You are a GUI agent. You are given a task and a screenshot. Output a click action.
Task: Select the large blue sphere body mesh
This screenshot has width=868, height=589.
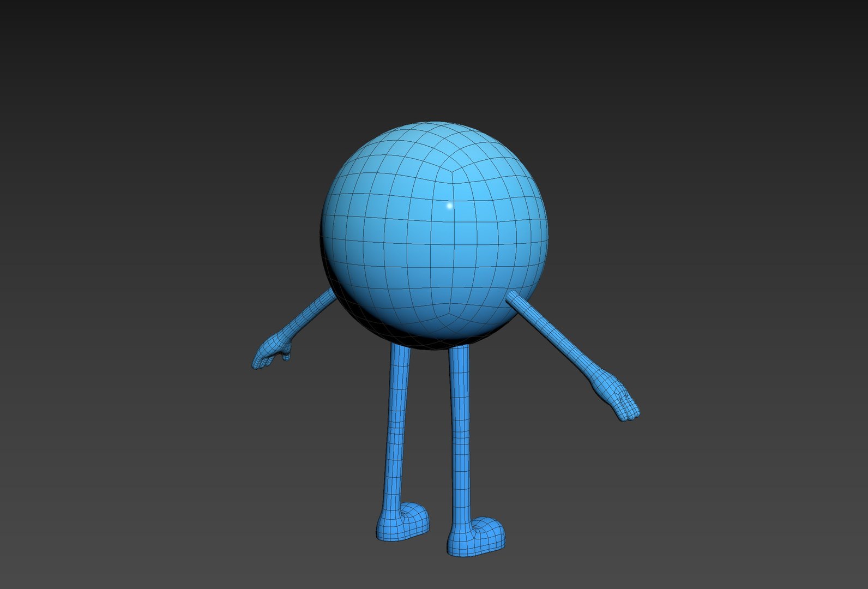[435, 235]
